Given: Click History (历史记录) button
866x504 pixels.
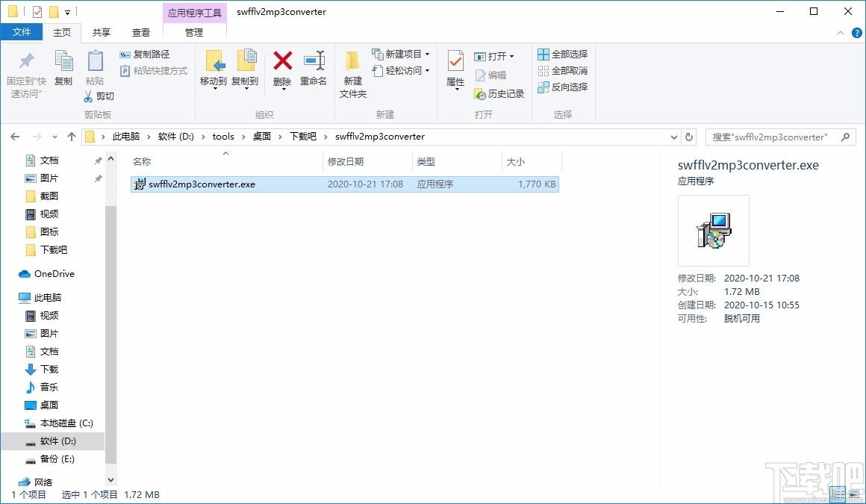Looking at the screenshot, I should (499, 94).
